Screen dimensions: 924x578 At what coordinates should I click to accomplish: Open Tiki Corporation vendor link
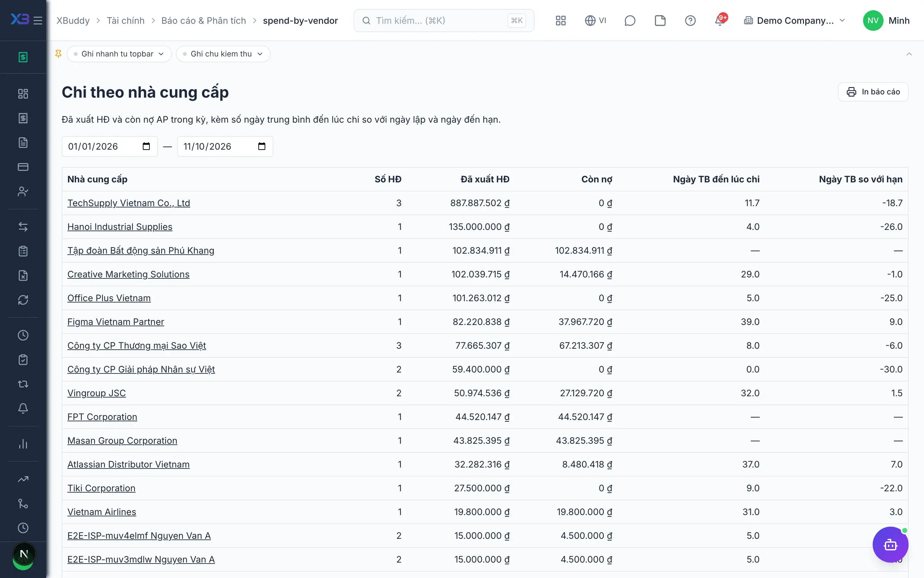click(102, 488)
